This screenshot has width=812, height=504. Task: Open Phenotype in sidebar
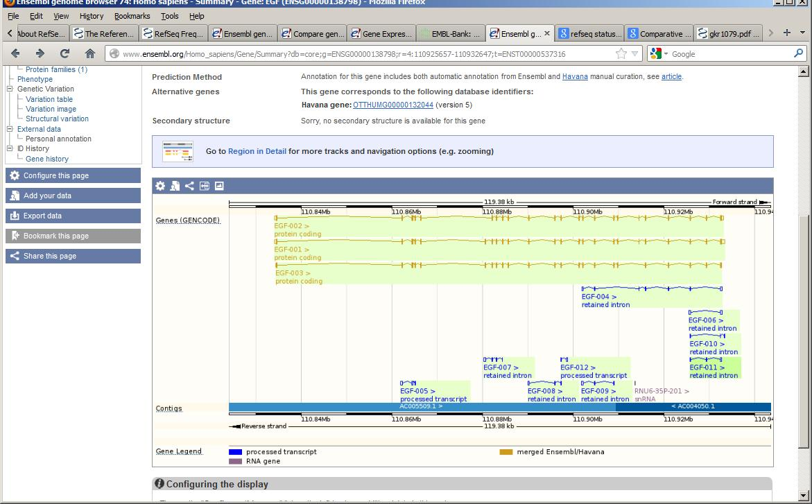pyautogui.click(x=35, y=79)
